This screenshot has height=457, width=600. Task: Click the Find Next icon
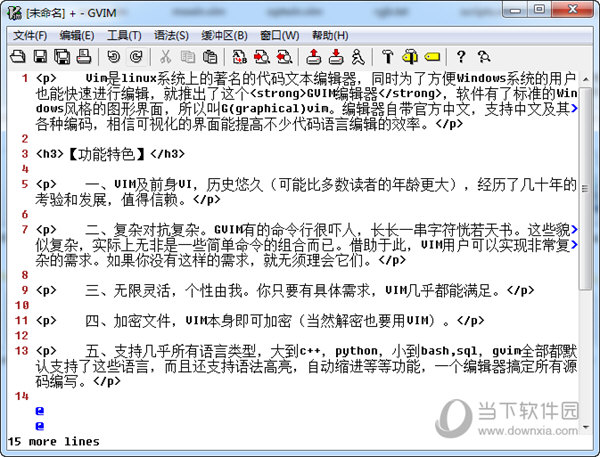tap(262, 57)
